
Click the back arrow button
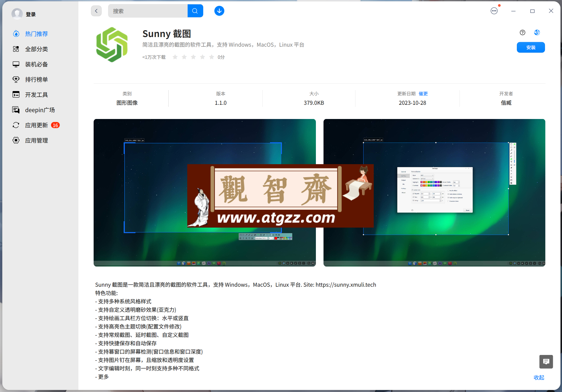(x=96, y=11)
